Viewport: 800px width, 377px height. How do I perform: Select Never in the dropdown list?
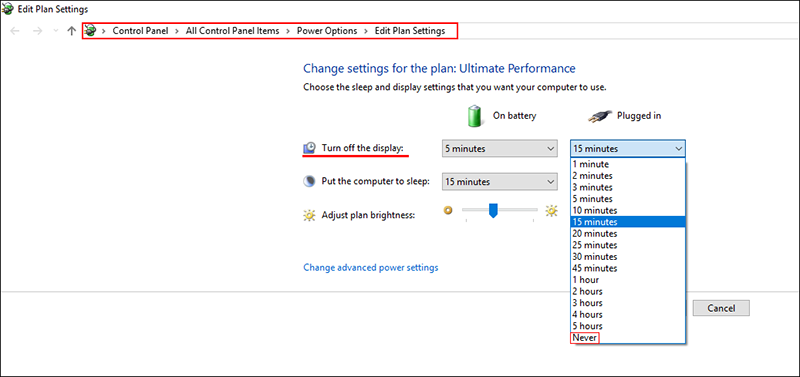(x=628, y=338)
